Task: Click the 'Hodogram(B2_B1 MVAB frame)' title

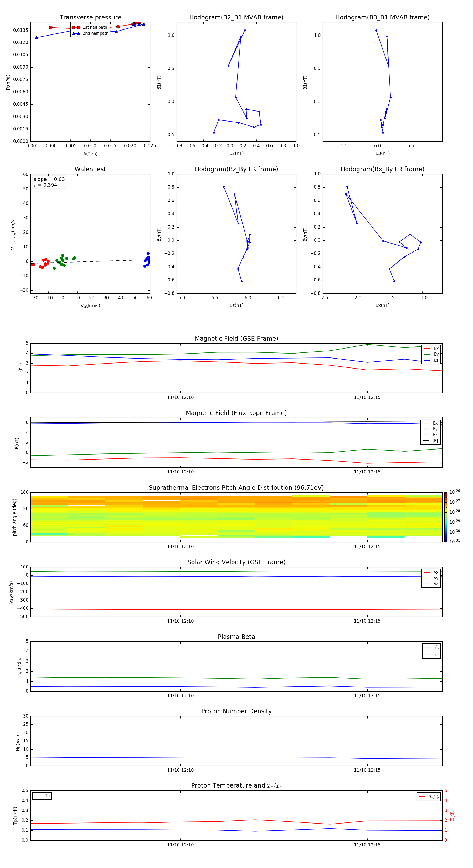Action: point(236,18)
